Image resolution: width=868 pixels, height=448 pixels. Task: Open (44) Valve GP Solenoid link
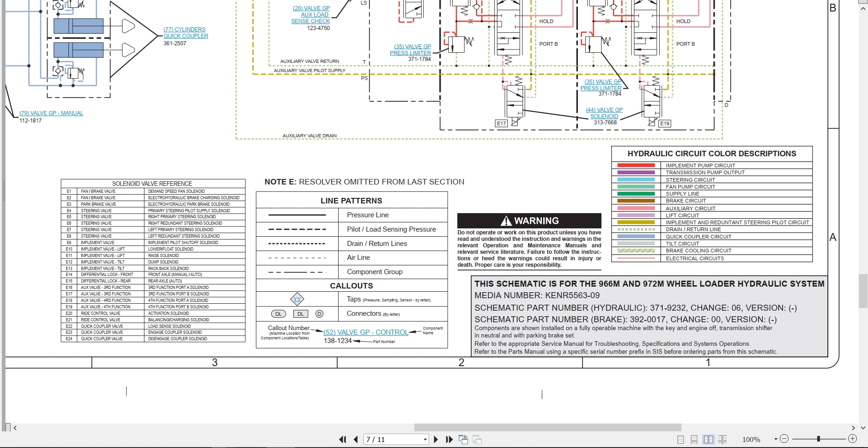[x=604, y=113]
